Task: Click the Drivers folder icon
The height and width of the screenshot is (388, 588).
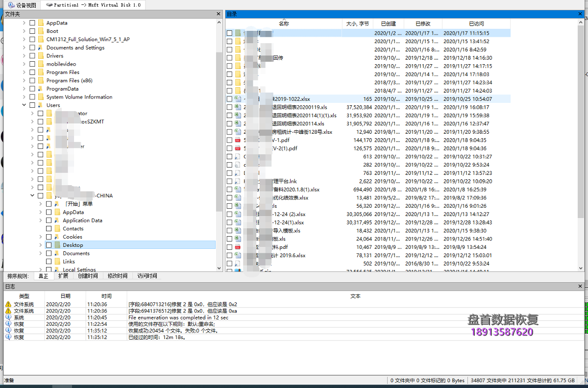Action: tap(41, 56)
